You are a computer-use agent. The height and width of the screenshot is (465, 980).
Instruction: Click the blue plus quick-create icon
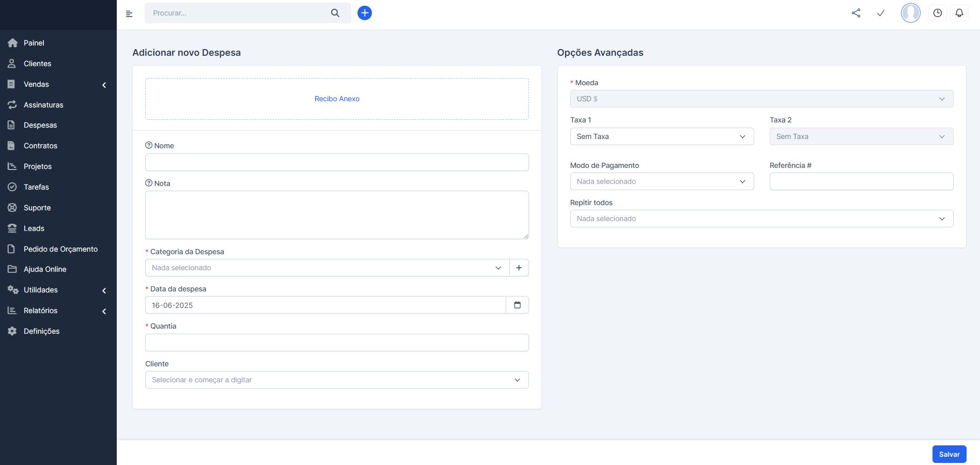click(x=365, y=13)
